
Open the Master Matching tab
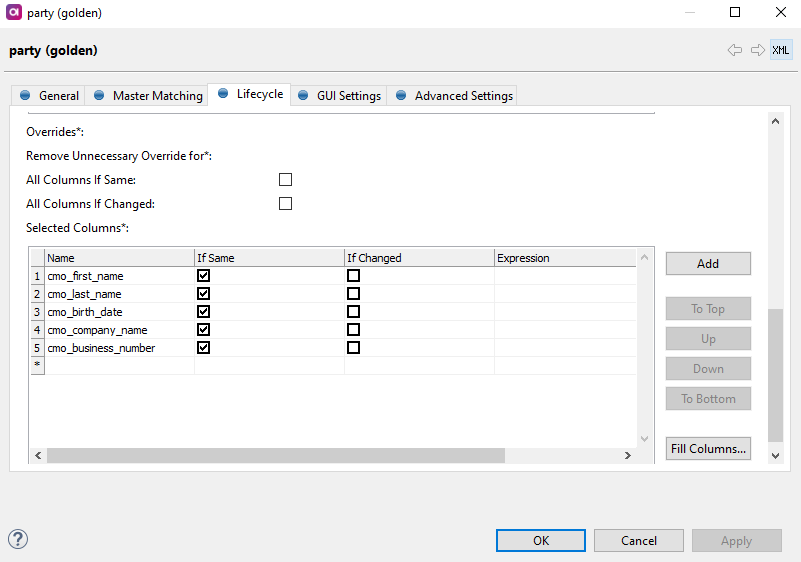pos(147,96)
